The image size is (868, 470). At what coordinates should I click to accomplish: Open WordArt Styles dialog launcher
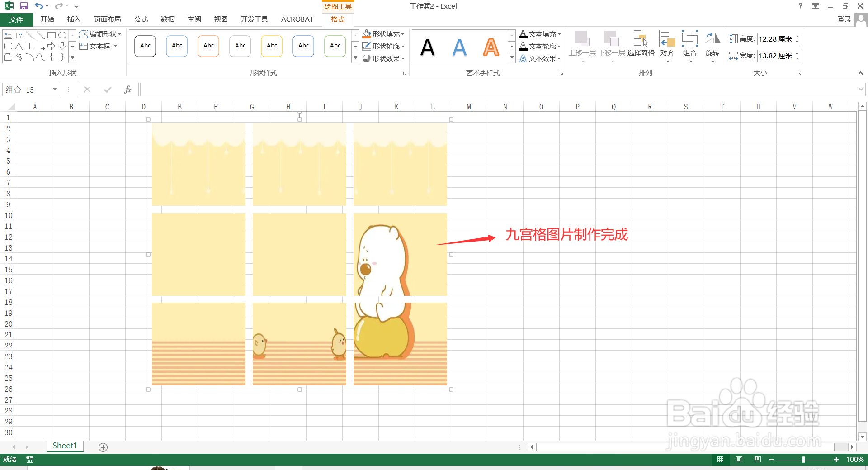(x=561, y=73)
